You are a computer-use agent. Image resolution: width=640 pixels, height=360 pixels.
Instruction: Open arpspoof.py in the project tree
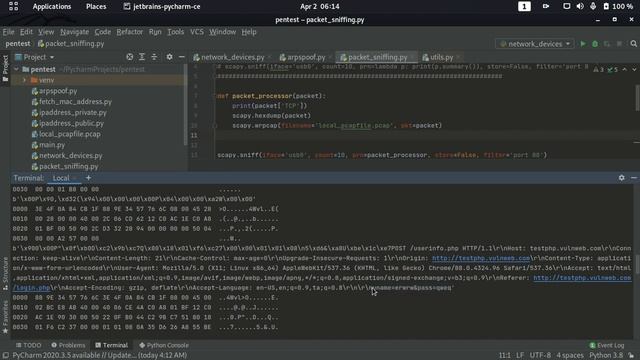tap(58, 91)
